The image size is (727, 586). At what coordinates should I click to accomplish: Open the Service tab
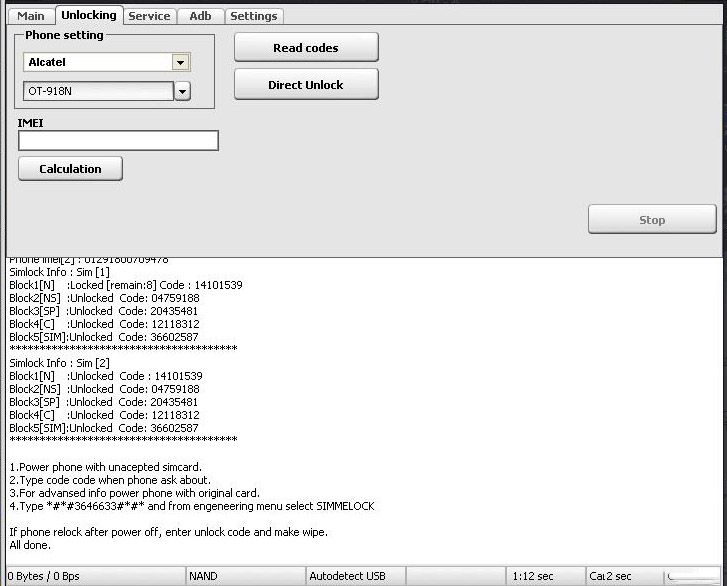149,16
